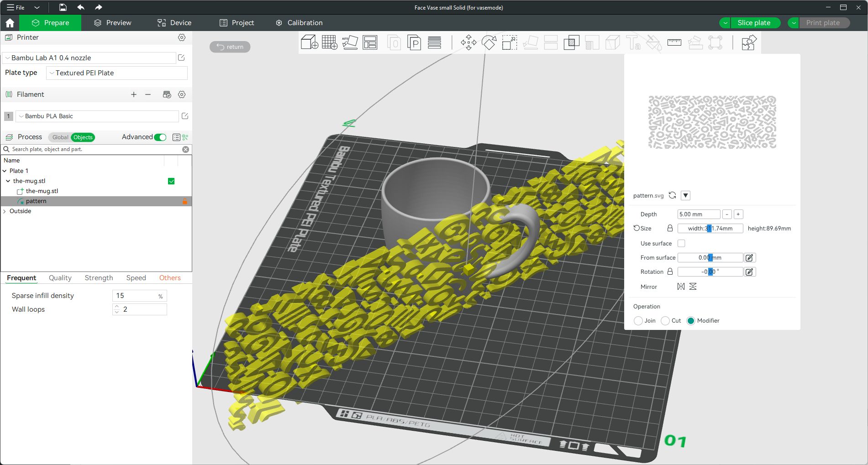Edit the Bambu PLA Basic filament preset
This screenshot has width=868, height=465.
pyautogui.click(x=185, y=116)
